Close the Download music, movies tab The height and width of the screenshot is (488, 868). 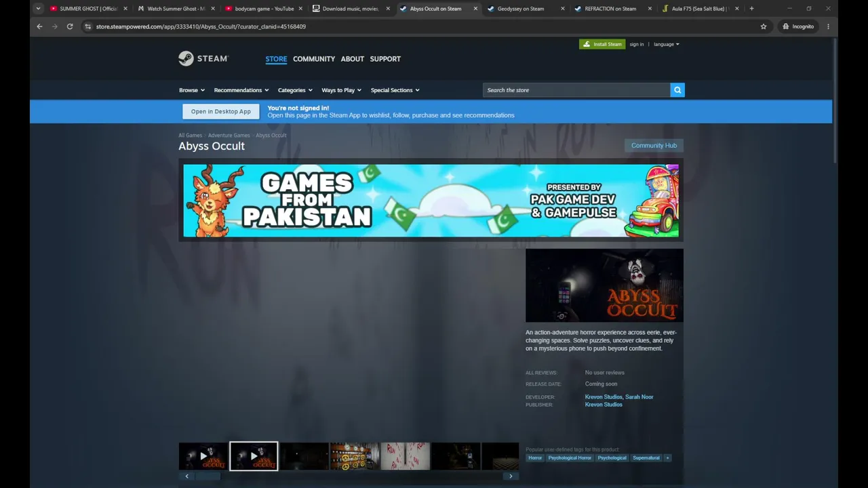point(388,9)
